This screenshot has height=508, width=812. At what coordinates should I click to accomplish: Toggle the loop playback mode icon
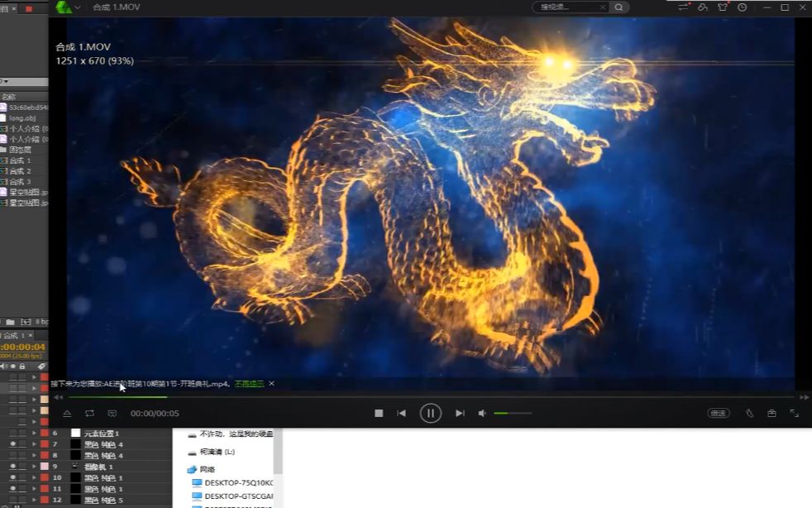89,413
